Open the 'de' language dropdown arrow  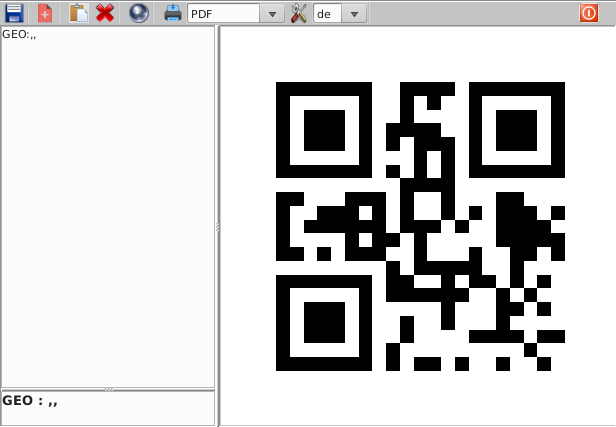tap(354, 14)
